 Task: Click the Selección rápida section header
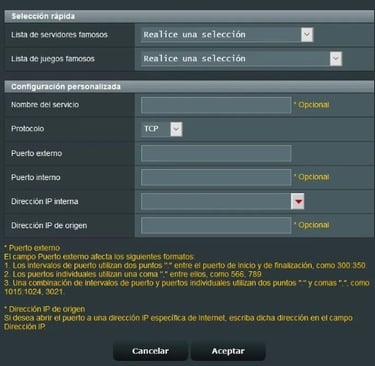pyautogui.click(x=189, y=16)
